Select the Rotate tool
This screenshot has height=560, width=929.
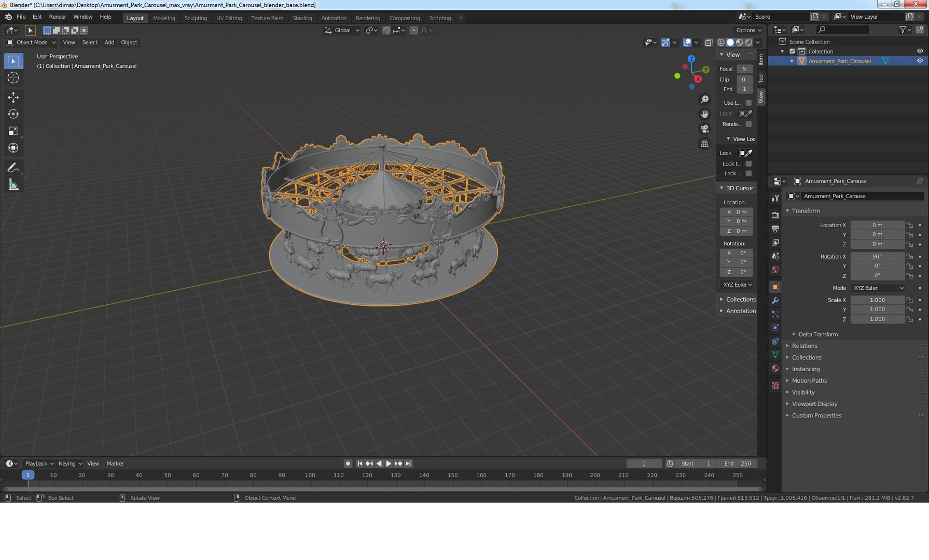13,114
